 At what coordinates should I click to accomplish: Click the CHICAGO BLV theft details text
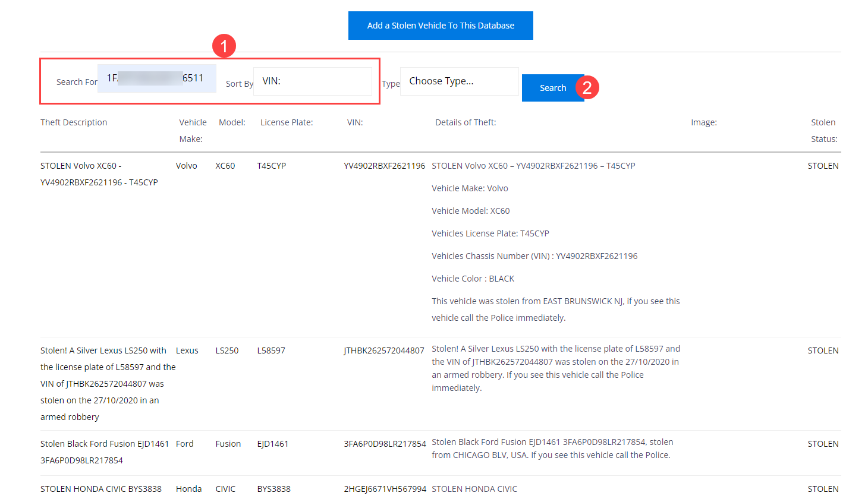[553, 449]
